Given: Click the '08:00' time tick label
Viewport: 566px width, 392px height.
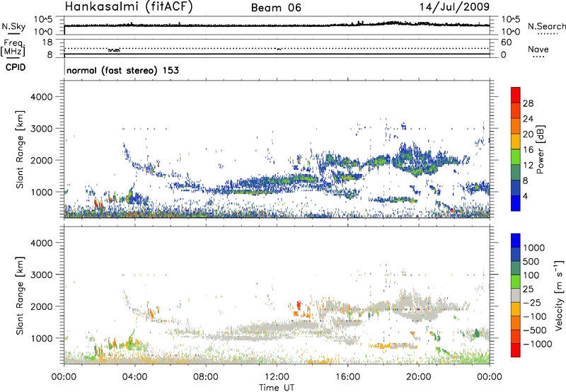Looking at the screenshot, I should [206, 377].
